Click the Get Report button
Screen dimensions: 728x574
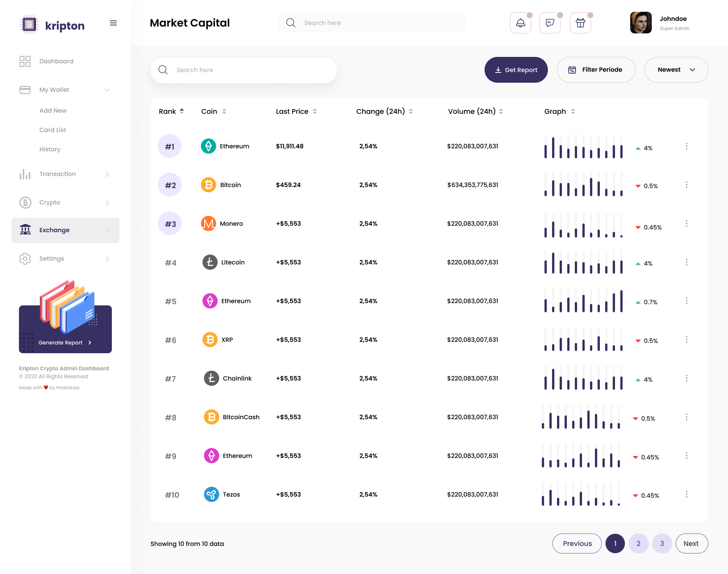click(x=516, y=70)
